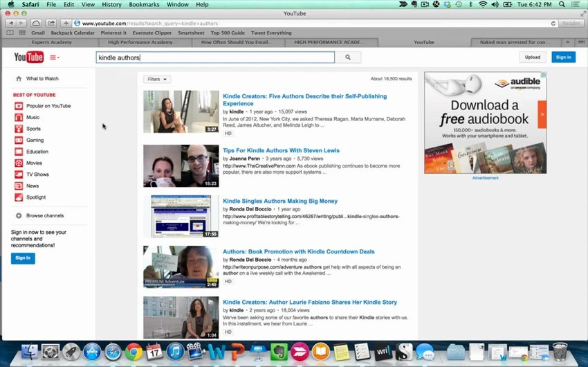Screen dimensions: 588x367
Task: Click the Upload button
Action: [x=533, y=57]
